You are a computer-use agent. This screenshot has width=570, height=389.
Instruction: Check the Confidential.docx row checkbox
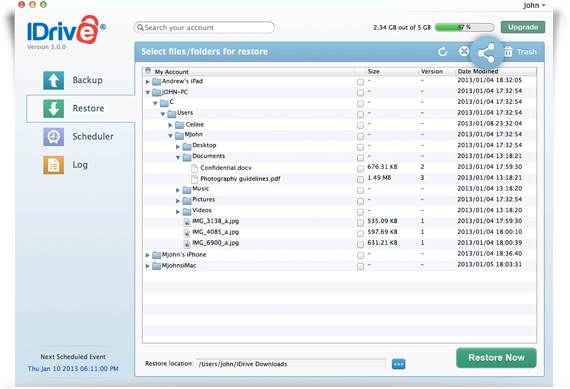360,169
